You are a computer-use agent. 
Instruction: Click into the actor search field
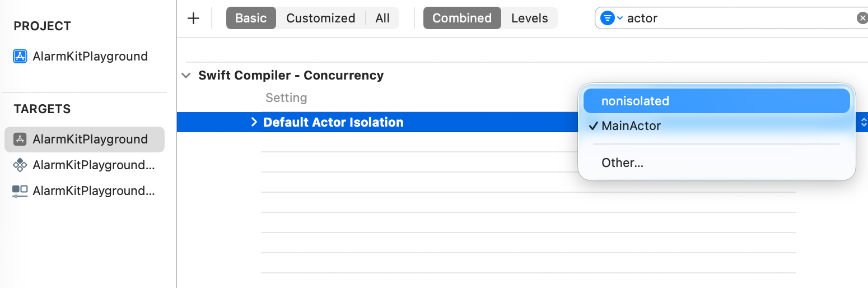tap(739, 18)
